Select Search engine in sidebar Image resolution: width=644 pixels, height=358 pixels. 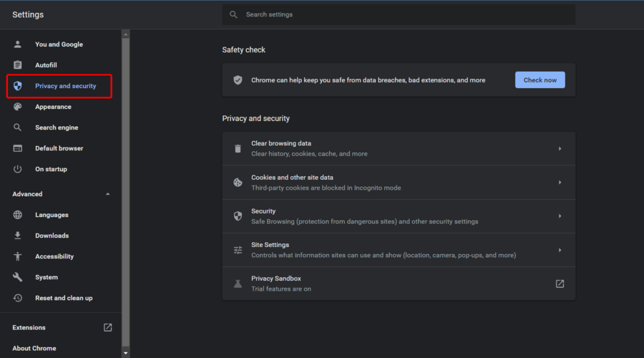click(57, 127)
